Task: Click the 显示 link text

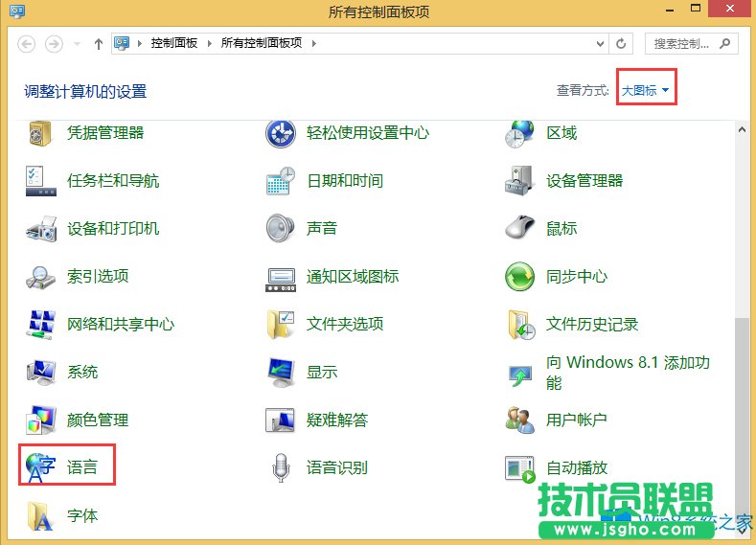Action: [322, 372]
